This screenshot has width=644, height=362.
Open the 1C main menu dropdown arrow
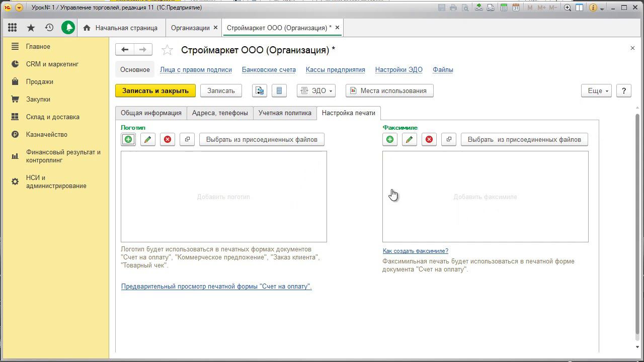[x=19, y=8]
